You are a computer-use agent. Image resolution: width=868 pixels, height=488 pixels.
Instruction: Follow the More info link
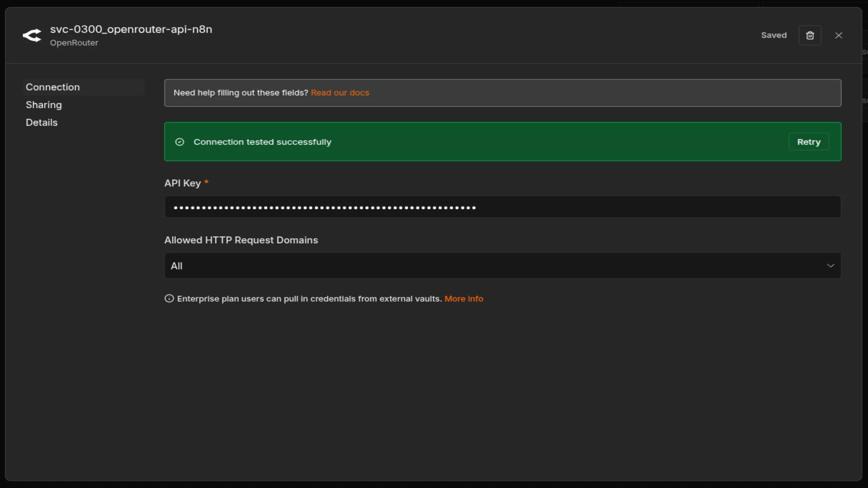(x=463, y=299)
